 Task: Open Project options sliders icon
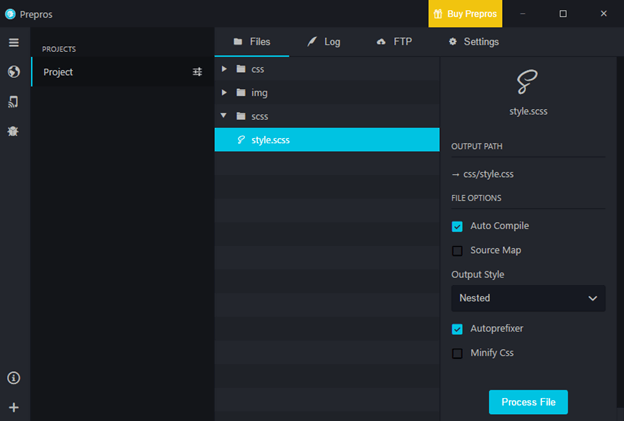click(197, 72)
